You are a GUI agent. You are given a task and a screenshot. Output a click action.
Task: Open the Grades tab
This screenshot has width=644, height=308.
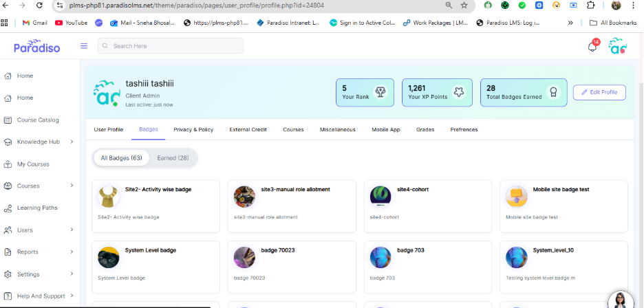click(x=425, y=129)
